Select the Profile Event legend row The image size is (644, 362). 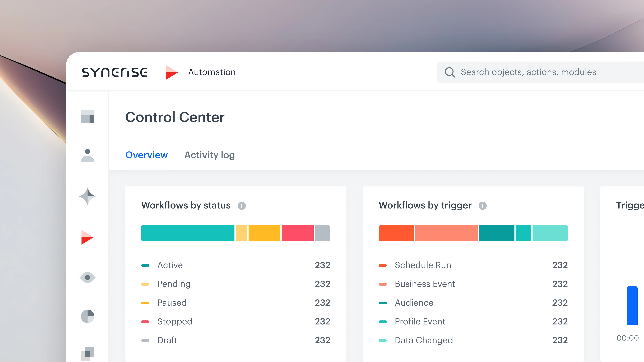pos(473,322)
